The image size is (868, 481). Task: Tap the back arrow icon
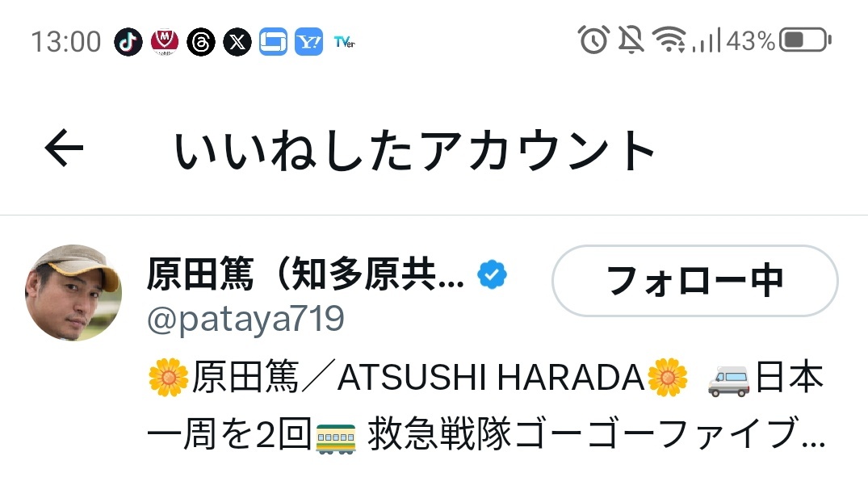point(65,148)
